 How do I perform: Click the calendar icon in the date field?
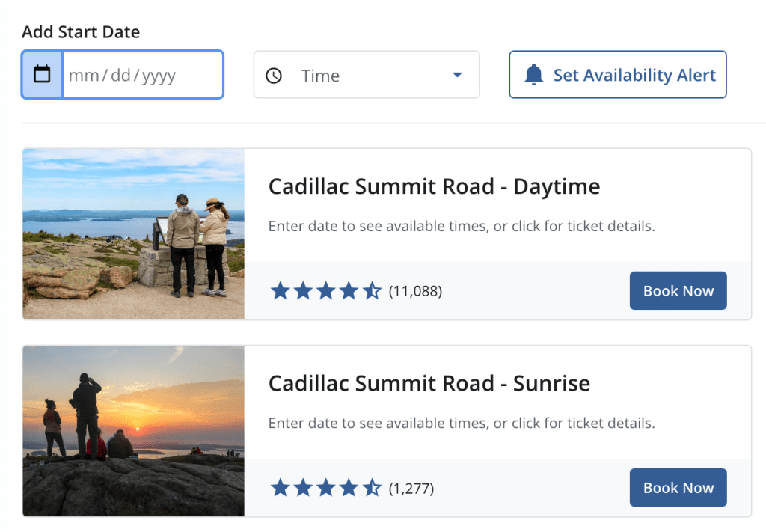[43, 74]
